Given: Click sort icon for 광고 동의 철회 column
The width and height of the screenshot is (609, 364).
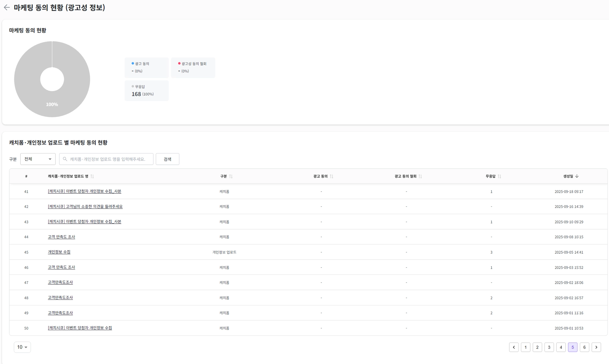Looking at the screenshot, I should (420, 176).
